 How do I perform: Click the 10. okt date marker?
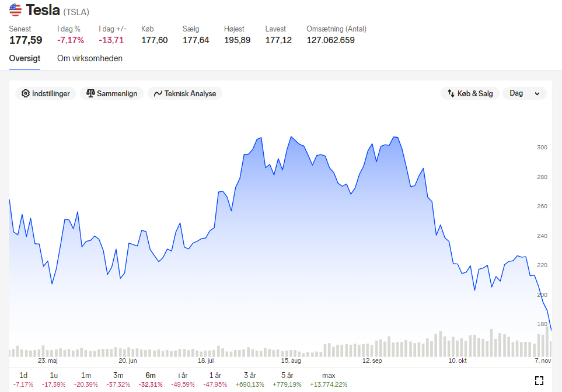458,360
